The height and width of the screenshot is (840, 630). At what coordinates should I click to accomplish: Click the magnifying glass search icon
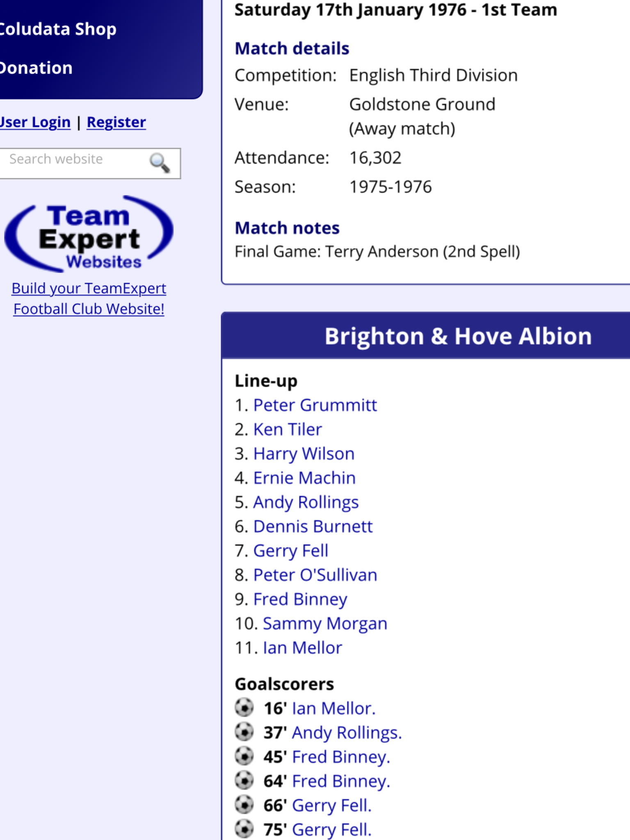pos(160,163)
